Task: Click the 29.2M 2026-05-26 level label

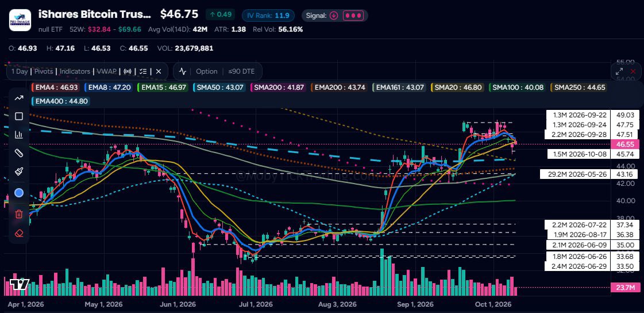Action: click(575, 174)
